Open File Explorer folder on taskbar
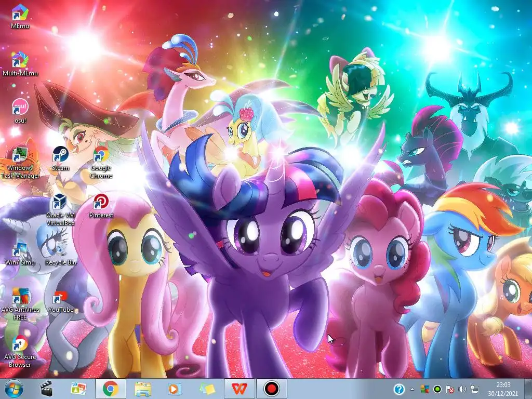Viewport: 532px width, 399px height. [143, 389]
